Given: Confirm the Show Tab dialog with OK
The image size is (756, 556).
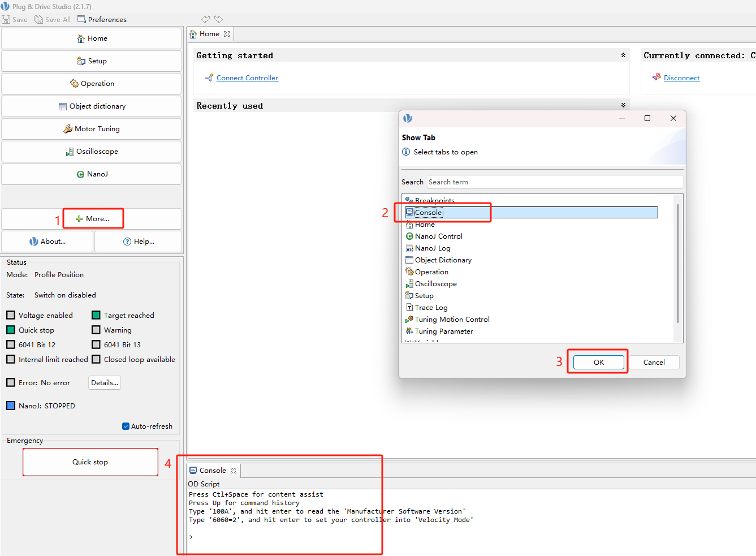Looking at the screenshot, I should point(599,363).
